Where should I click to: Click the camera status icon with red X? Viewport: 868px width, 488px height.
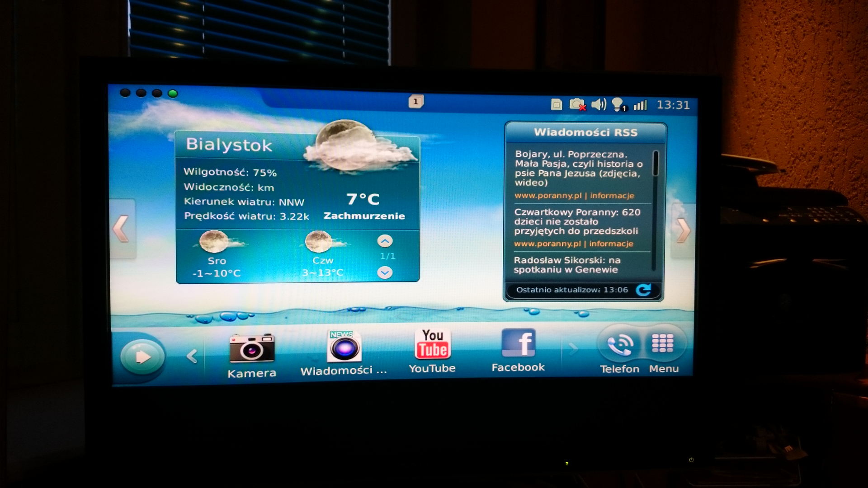coord(577,105)
